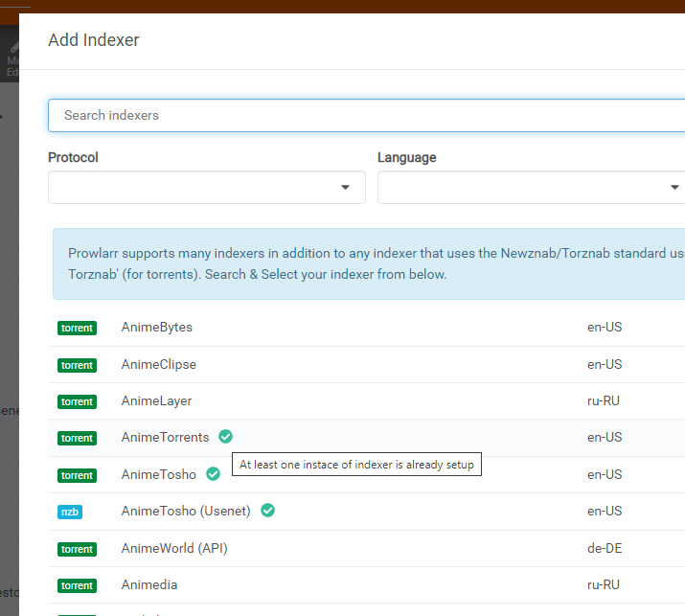Click the Search indexers input field

coord(367,115)
